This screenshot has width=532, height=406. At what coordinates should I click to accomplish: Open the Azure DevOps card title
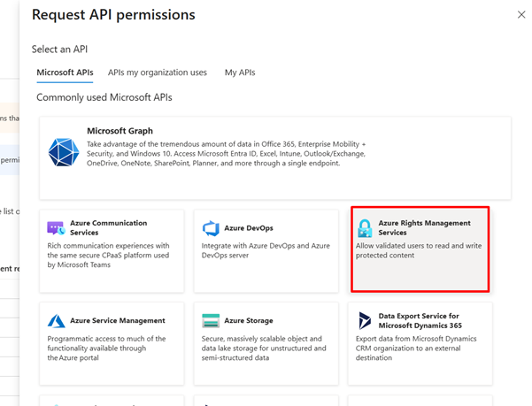[249, 227]
